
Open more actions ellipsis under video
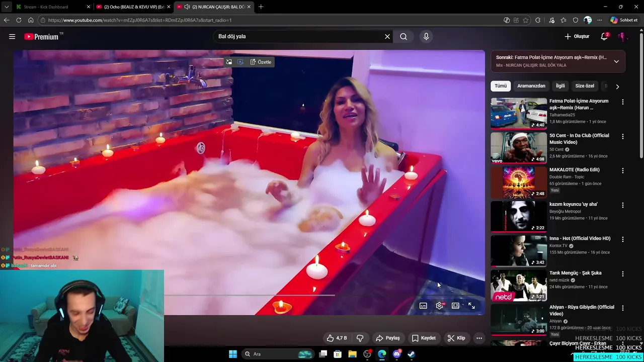point(479,338)
